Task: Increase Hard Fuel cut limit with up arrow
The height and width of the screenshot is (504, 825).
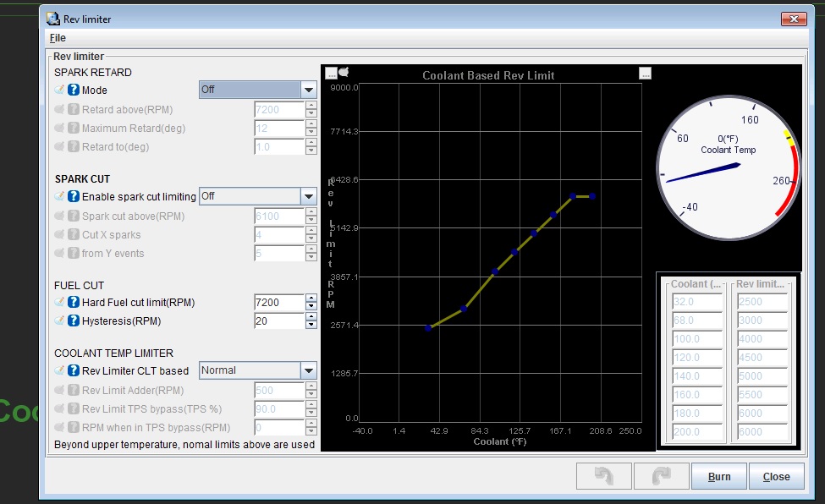Action: click(311, 299)
